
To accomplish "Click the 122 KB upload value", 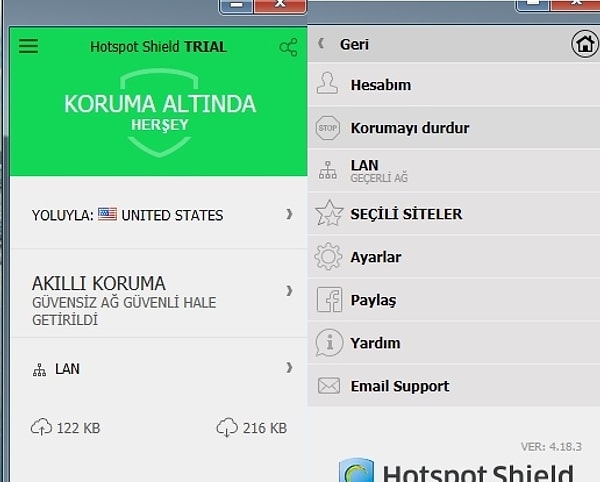I will (x=78, y=428).
